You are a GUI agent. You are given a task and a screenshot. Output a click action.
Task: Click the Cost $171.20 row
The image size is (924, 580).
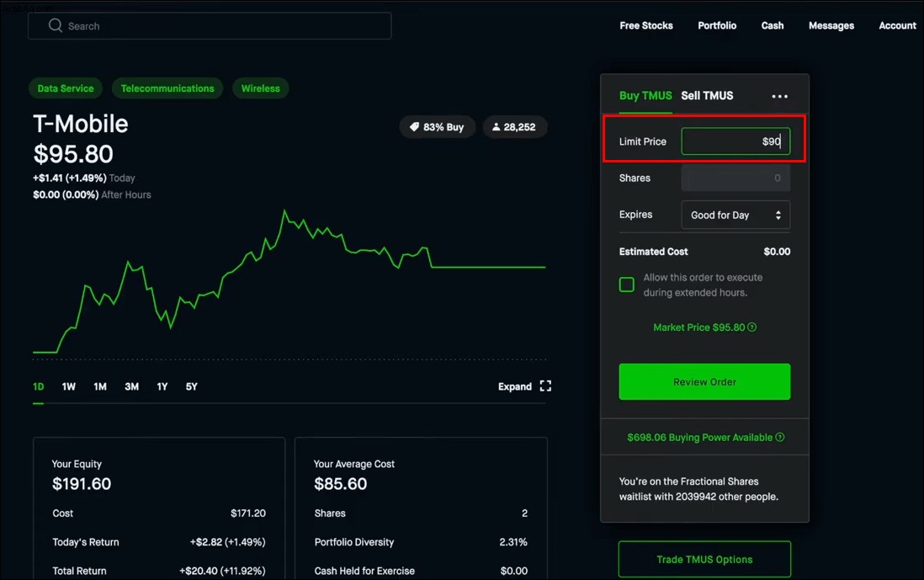(159, 513)
